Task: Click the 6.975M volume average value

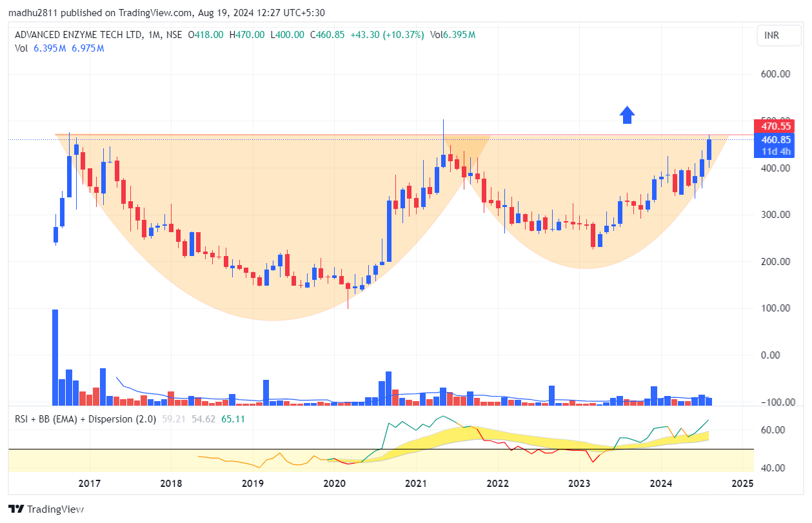Action: pyautogui.click(x=88, y=48)
